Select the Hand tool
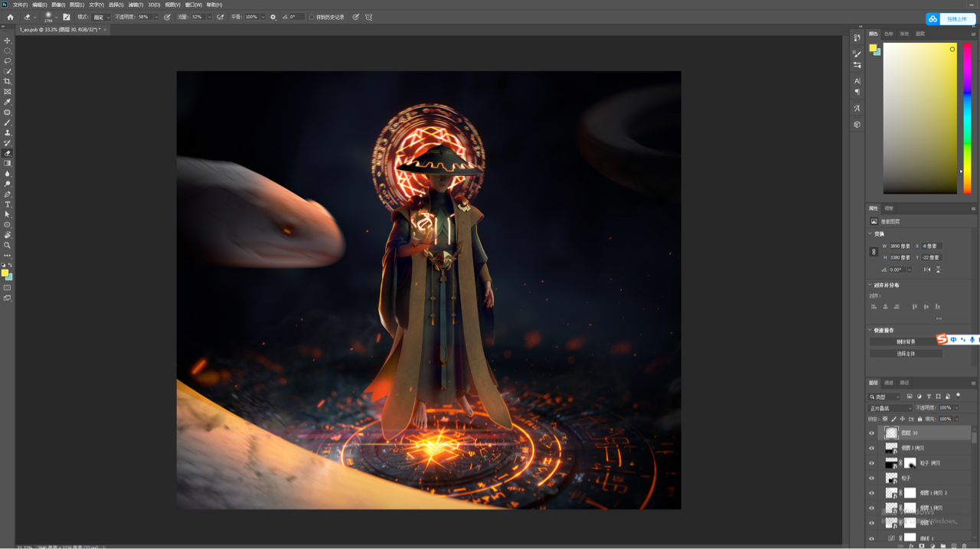The height and width of the screenshot is (549, 980). pyautogui.click(x=8, y=235)
